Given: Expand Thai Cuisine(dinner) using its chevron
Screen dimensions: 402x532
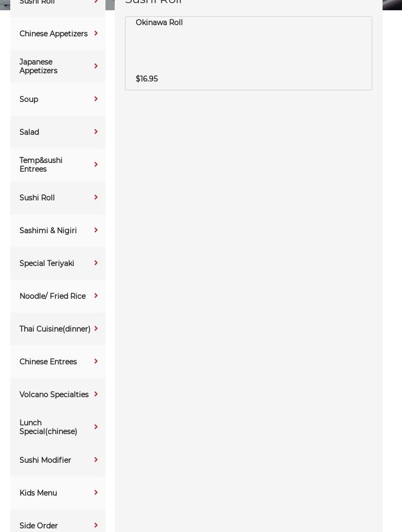Looking at the screenshot, I should click(x=96, y=329).
